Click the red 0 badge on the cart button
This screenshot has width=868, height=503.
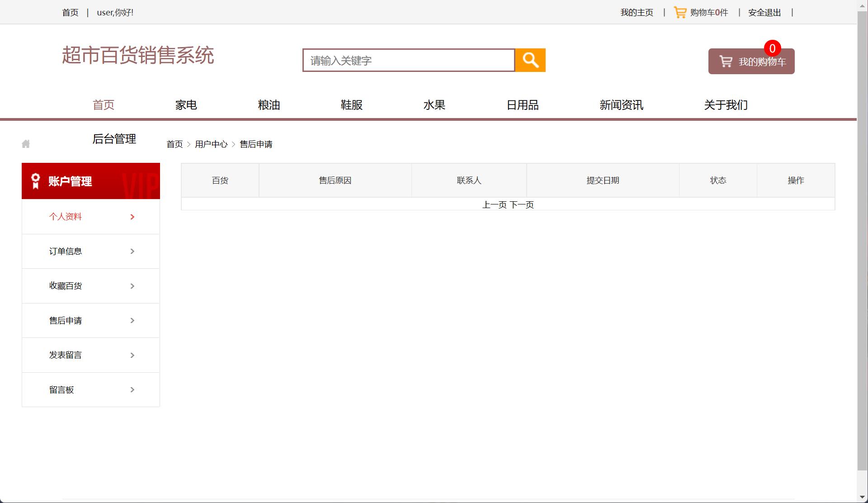click(x=772, y=48)
